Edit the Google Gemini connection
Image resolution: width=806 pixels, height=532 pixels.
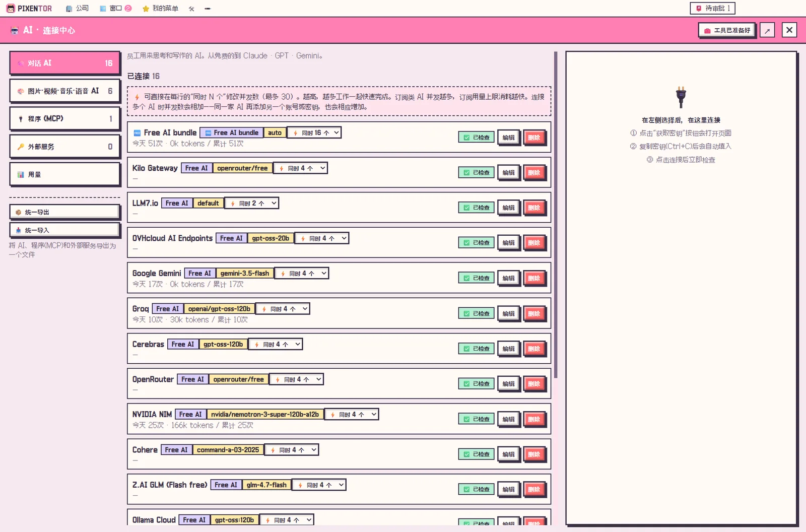[x=509, y=278]
